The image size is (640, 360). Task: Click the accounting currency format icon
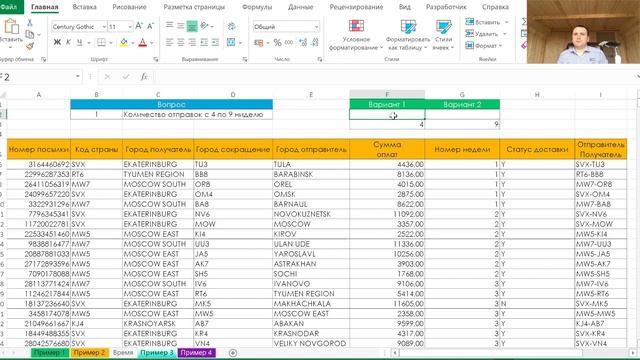pos(258,42)
